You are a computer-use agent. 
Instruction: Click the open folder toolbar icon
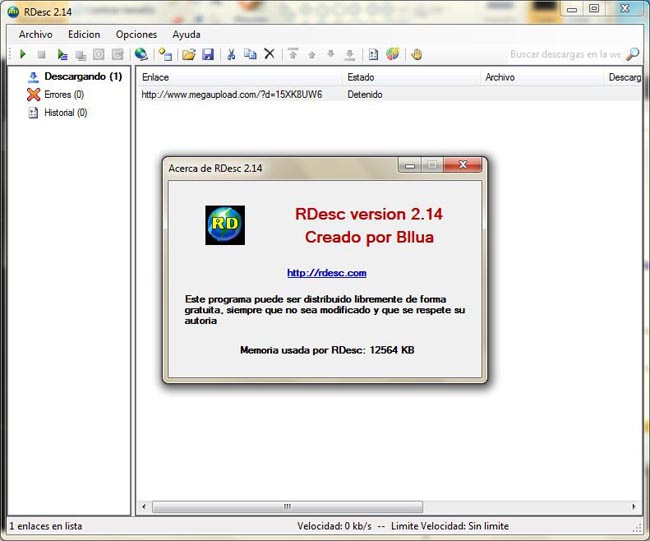pyautogui.click(x=188, y=54)
